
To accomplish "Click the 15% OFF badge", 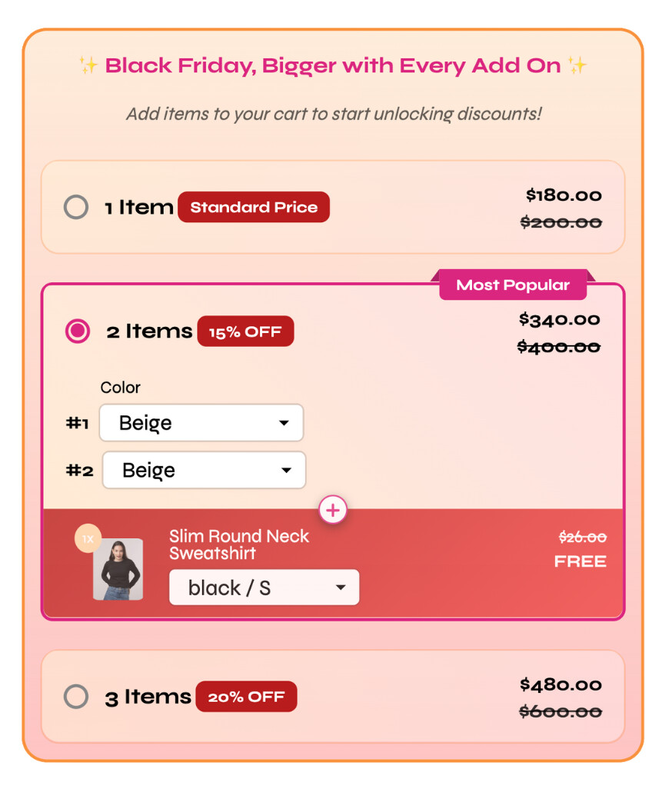I will pyautogui.click(x=245, y=332).
